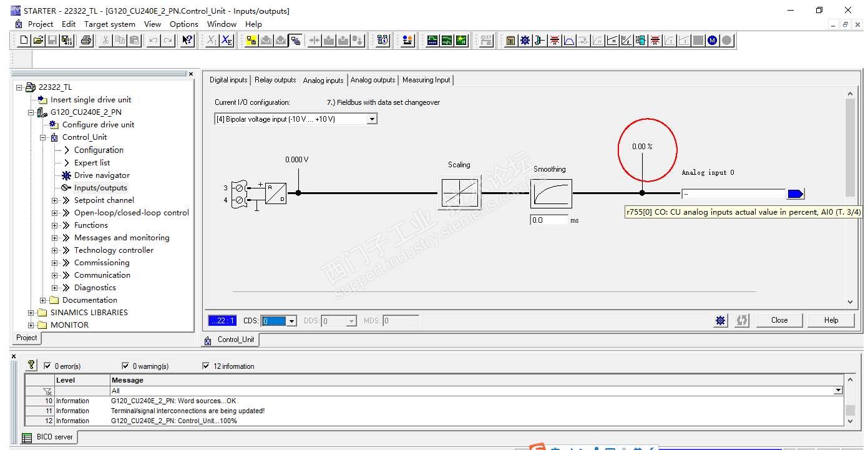Toggle the errors filter checkbox
The image size is (868, 450).
47,366
